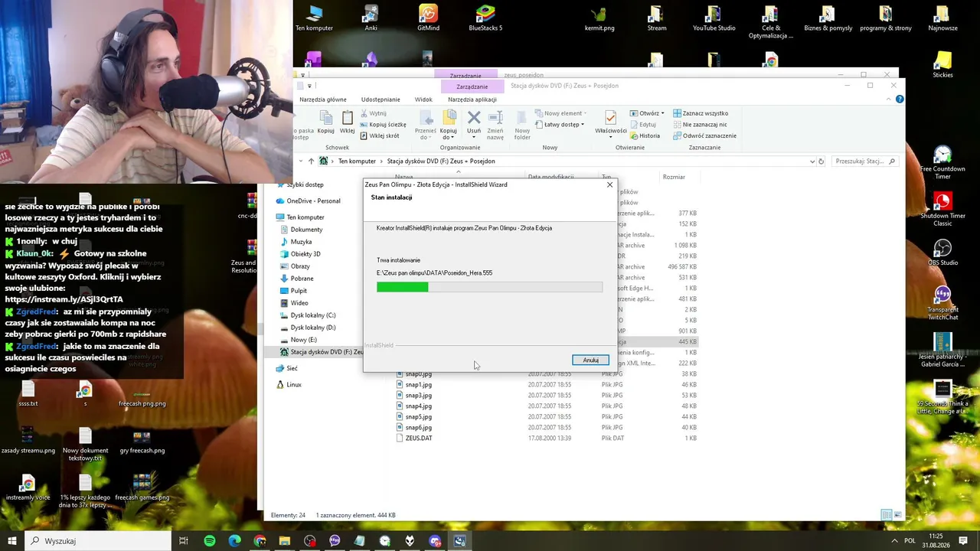The height and width of the screenshot is (551, 980).
Task: Open the Anki desktop shortcut
Action: 371,18
